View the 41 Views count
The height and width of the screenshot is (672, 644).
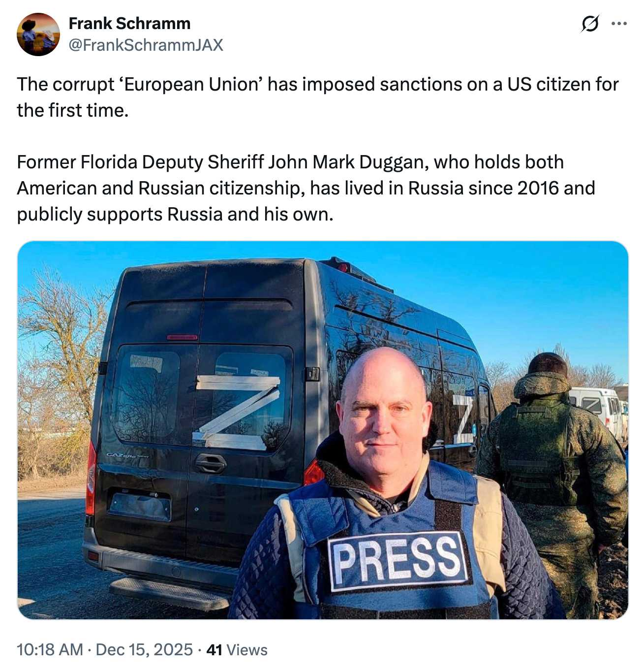237,649
